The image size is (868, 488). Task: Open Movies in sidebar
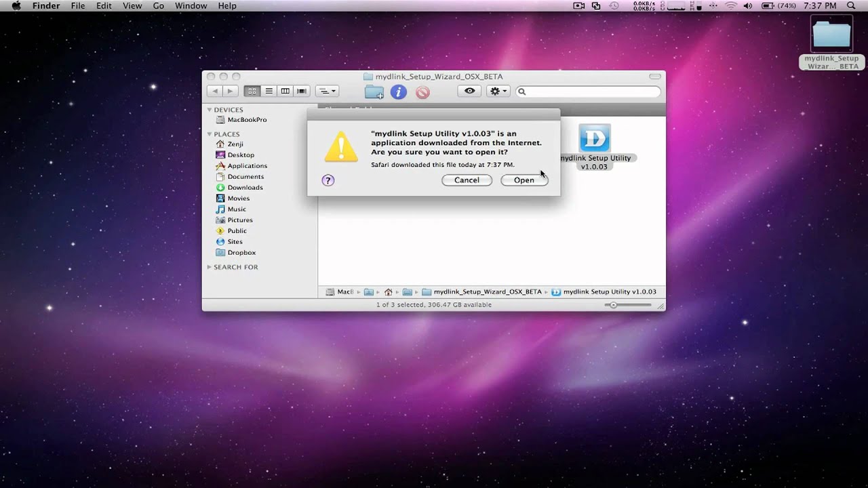[x=233, y=198]
